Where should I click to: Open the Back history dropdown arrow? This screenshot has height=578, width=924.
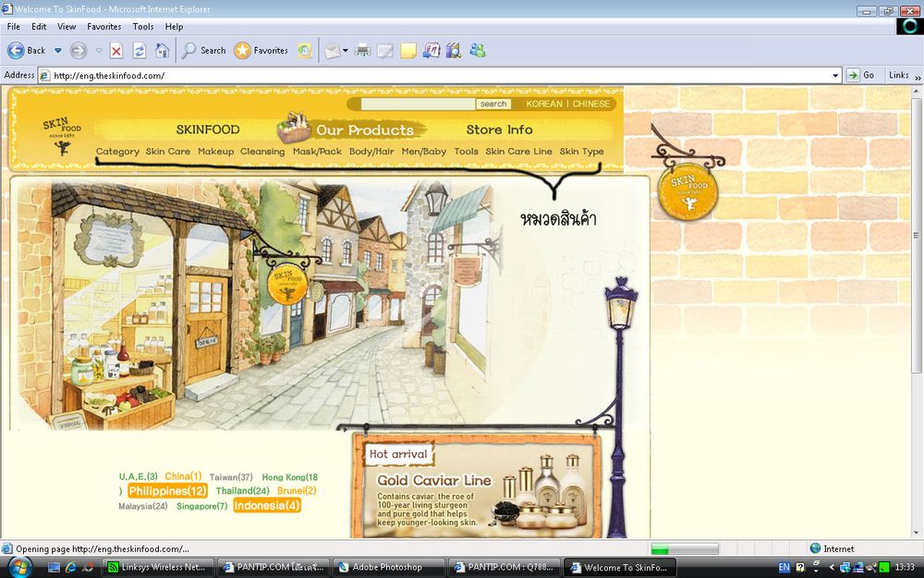[57, 51]
